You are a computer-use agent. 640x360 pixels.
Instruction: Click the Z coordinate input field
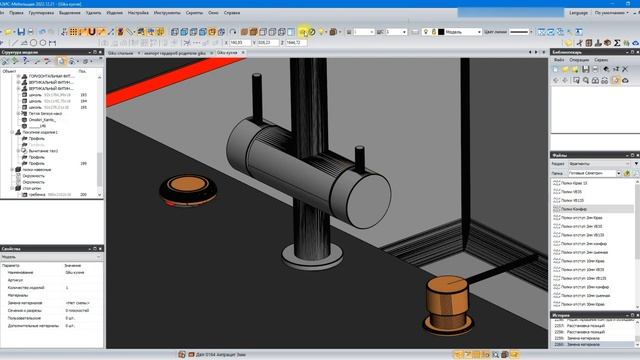[x=296, y=42]
